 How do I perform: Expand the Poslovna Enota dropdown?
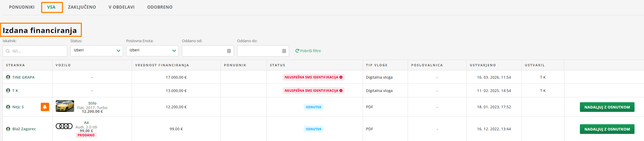click(x=152, y=51)
